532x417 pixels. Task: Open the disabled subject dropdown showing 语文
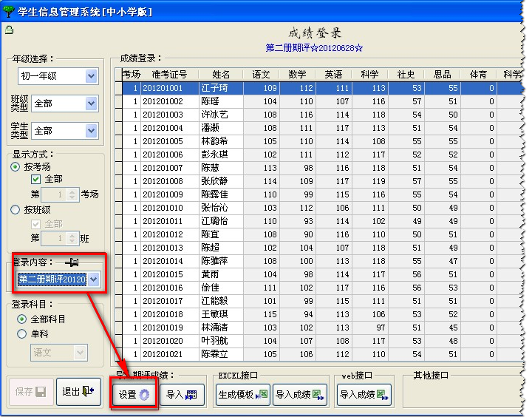(80, 353)
